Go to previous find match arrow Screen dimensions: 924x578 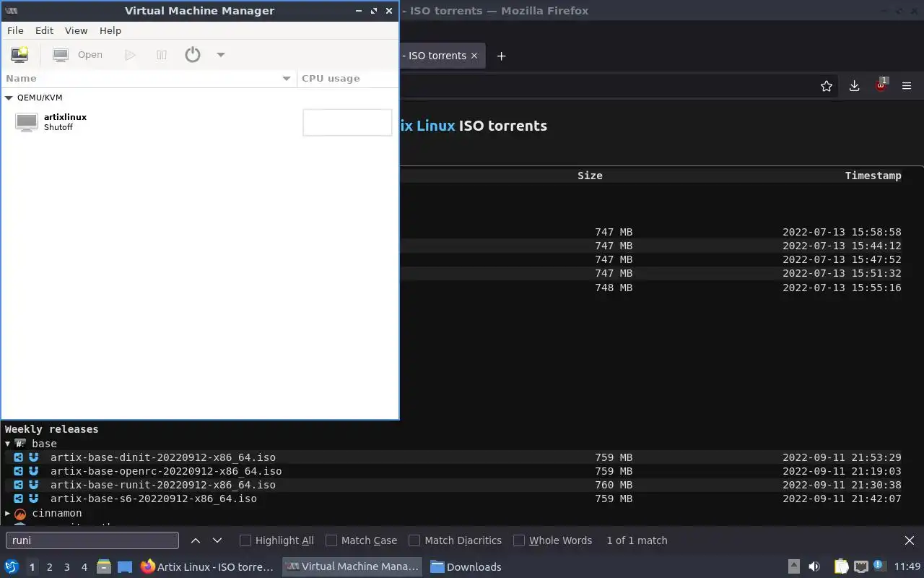[x=196, y=540]
